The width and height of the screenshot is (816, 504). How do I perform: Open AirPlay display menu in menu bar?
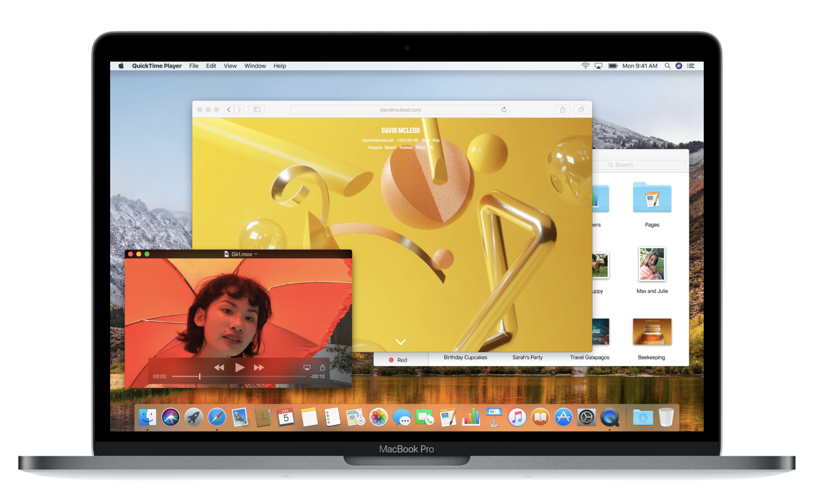[x=598, y=66]
